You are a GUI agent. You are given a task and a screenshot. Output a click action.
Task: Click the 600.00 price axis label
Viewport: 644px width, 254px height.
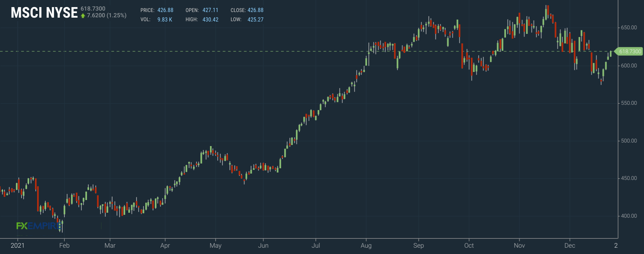click(x=629, y=66)
